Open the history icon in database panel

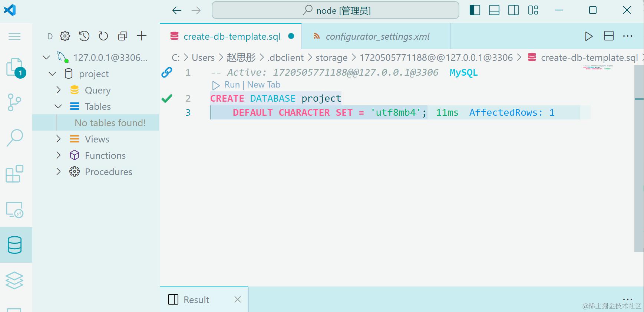pyautogui.click(x=84, y=36)
